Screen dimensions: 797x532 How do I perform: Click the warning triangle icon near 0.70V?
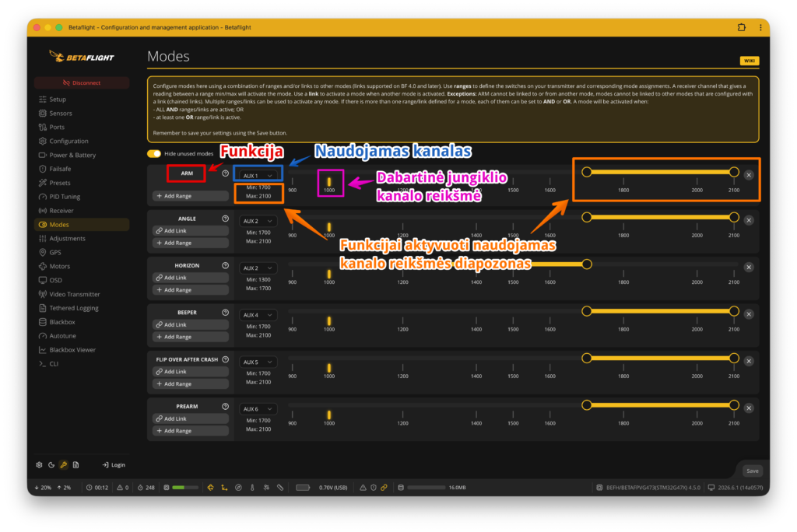363,488
